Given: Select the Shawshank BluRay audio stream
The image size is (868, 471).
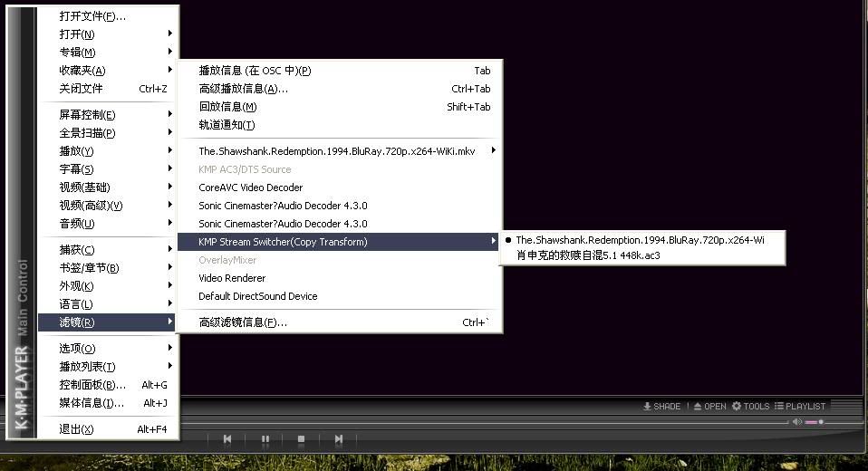Looking at the screenshot, I should (640, 240).
